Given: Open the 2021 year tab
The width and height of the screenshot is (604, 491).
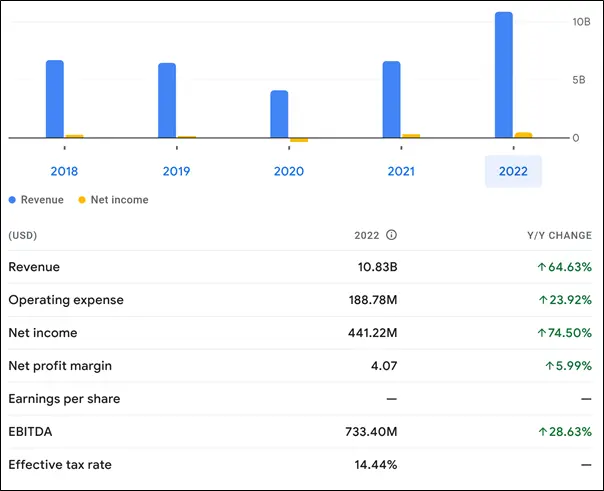Looking at the screenshot, I should pos(401,171).
